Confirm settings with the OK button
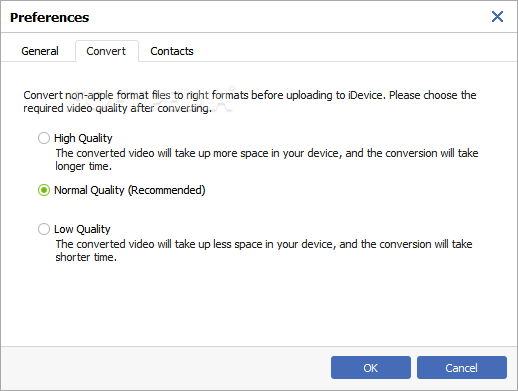518x391 pixels. [371, 367]
